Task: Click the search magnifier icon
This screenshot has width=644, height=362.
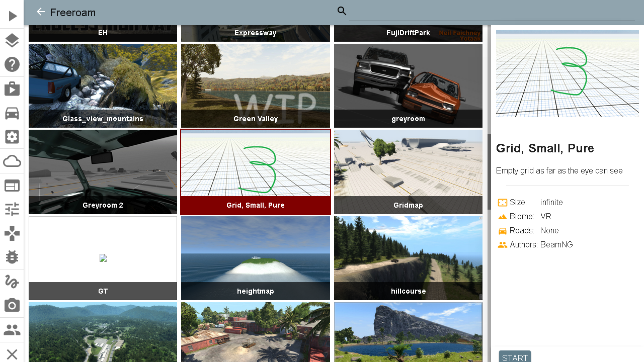Action: pos(342,11)
